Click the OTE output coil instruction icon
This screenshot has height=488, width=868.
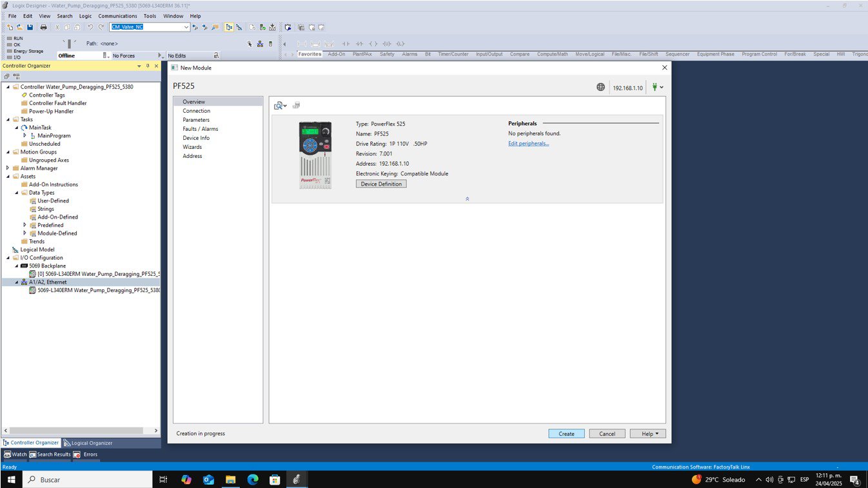(x=373, y=44)
